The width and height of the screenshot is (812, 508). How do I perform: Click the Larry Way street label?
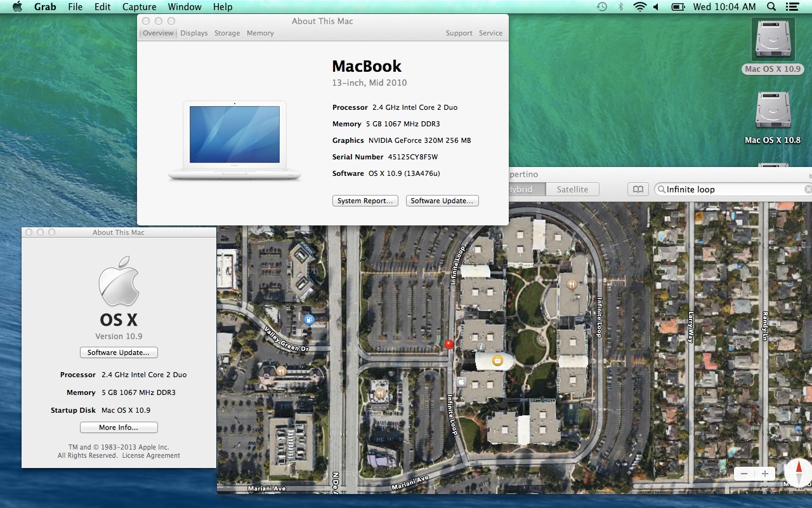tap(691, 326)
